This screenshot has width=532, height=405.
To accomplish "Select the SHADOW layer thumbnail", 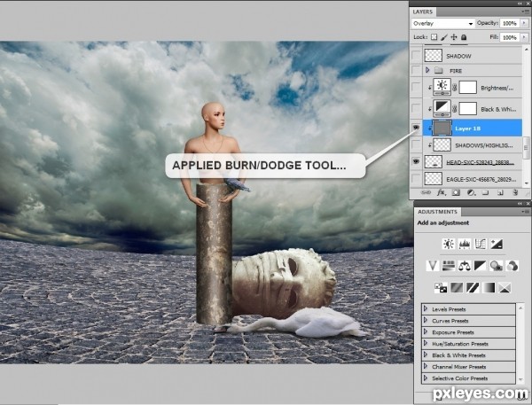I will (434, 55).
